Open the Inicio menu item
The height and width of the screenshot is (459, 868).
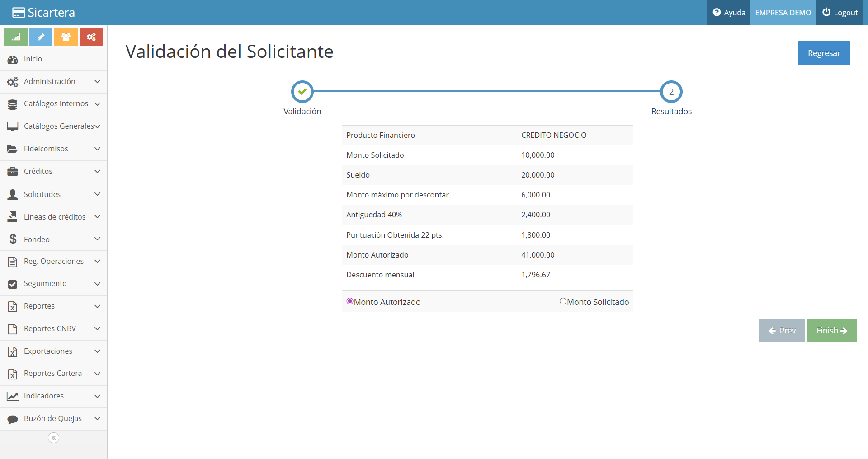coord(53,59)
